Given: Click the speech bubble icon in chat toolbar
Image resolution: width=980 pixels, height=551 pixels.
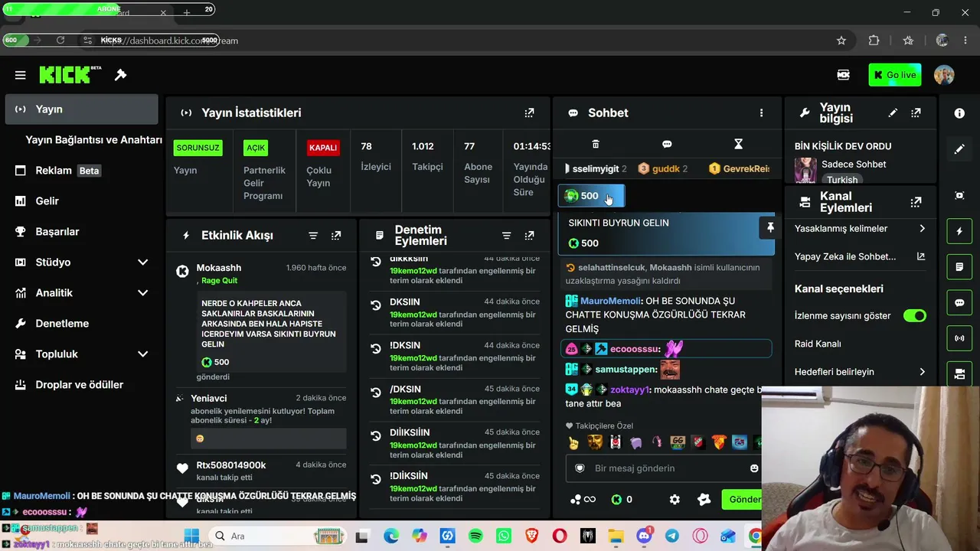Looking at the screenshot, I should 667,144.
